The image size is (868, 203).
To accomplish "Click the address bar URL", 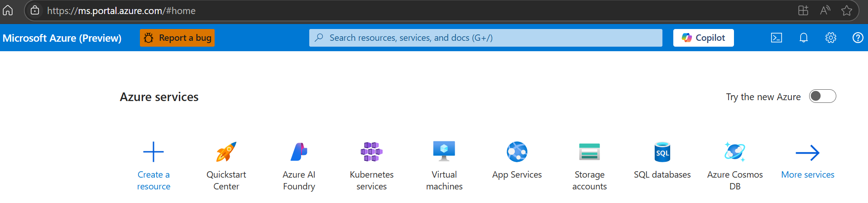I will (121, 10).
